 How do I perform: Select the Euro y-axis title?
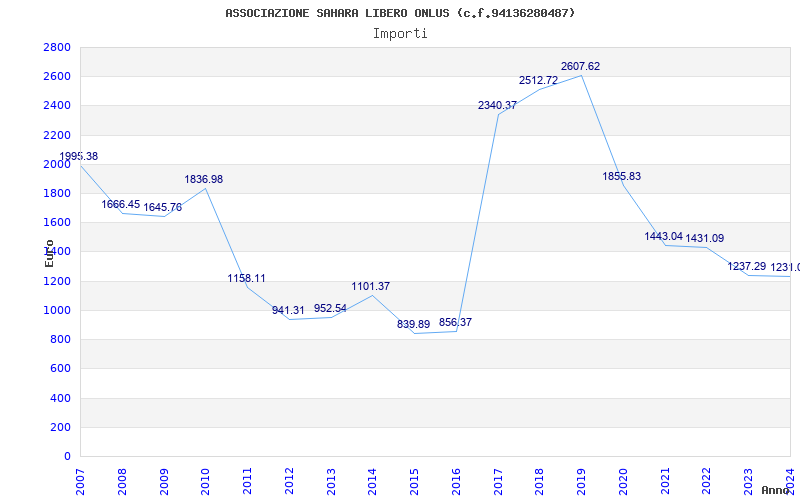tap(49, 253)
